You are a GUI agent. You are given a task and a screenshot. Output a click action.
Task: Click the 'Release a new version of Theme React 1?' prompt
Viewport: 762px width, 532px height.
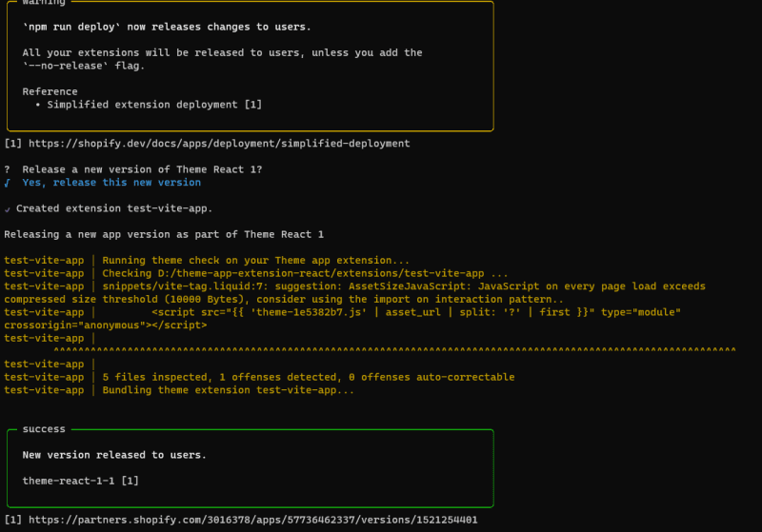pos(142,169)
